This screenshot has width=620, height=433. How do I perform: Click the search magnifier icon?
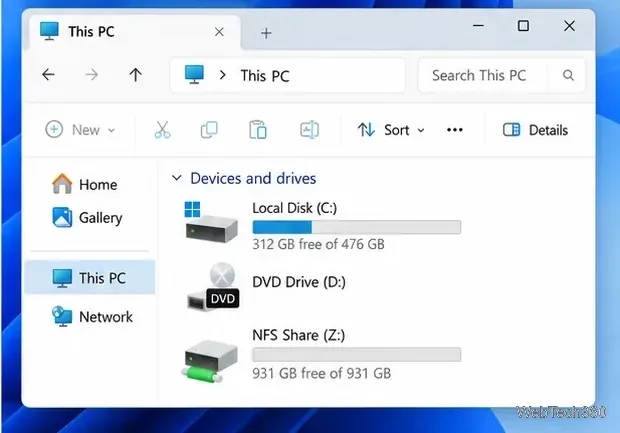click(x=568, y=75)
